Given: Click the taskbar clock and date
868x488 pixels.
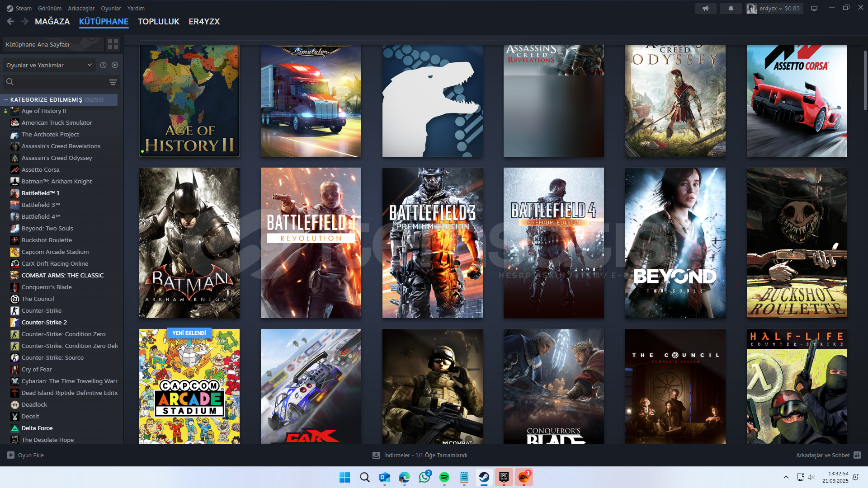Looking at the screenshot, I should 835,477.
